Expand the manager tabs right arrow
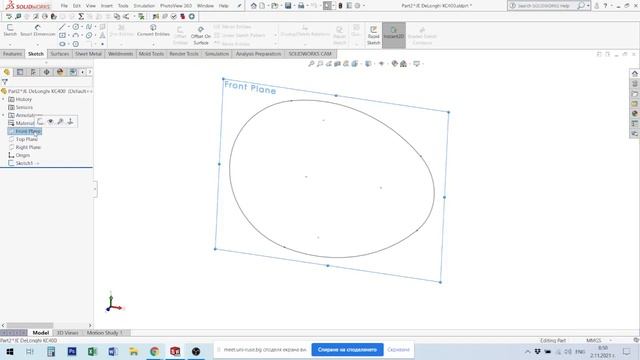640x360 pixels. 89,72
